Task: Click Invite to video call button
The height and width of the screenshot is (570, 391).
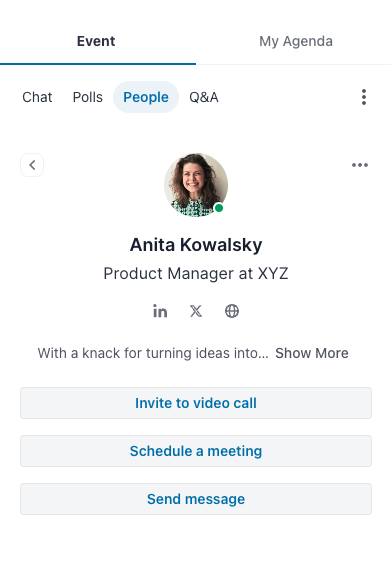Action: (x=196, y=403)
